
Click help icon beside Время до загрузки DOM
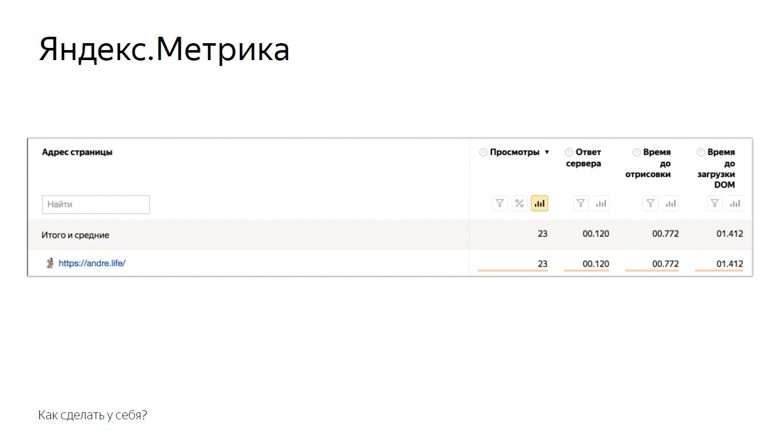coord(701,153)
